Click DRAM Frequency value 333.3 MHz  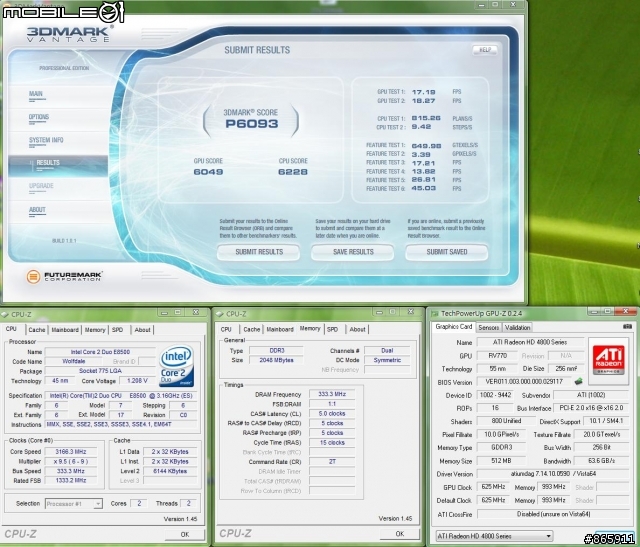[x=332, y=394]
